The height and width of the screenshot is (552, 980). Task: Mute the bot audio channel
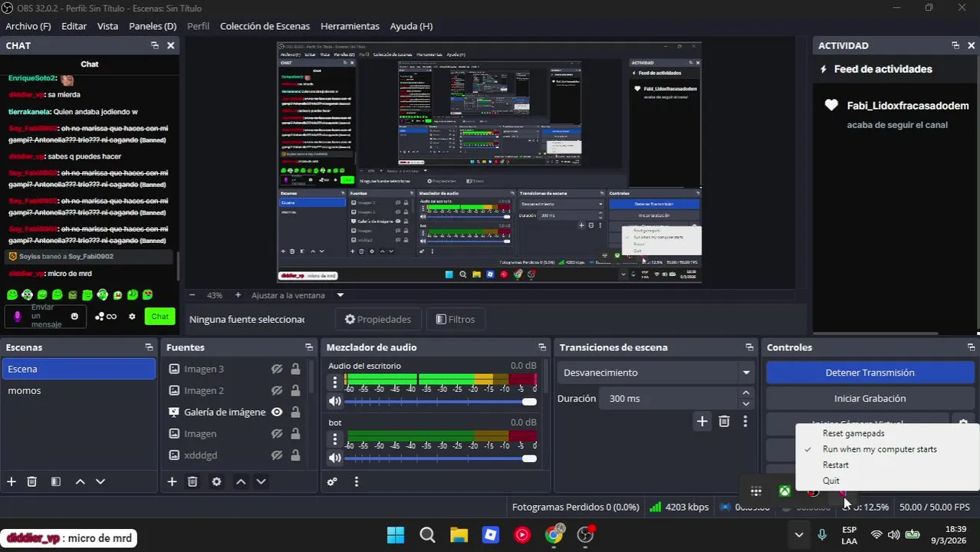point(335,458)
